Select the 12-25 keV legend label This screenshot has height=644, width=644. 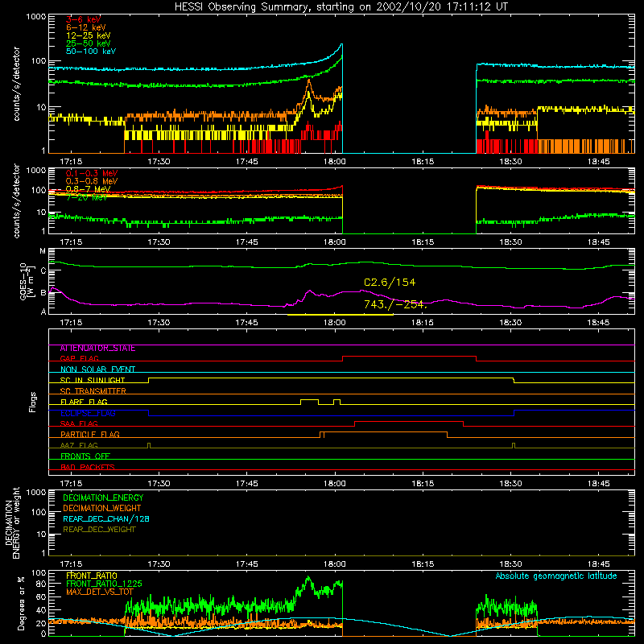click(89, 35)
